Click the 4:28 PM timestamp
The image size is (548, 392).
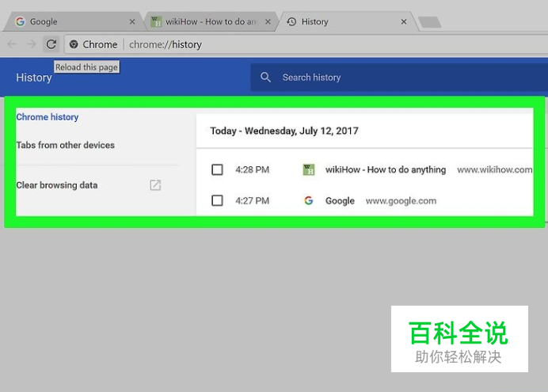pos(252,169)
